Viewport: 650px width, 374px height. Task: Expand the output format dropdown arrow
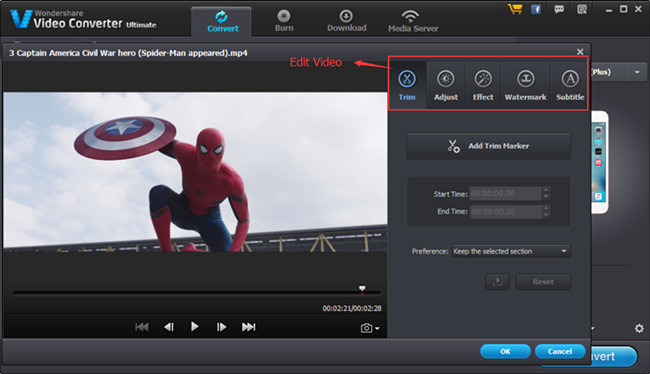637,72
